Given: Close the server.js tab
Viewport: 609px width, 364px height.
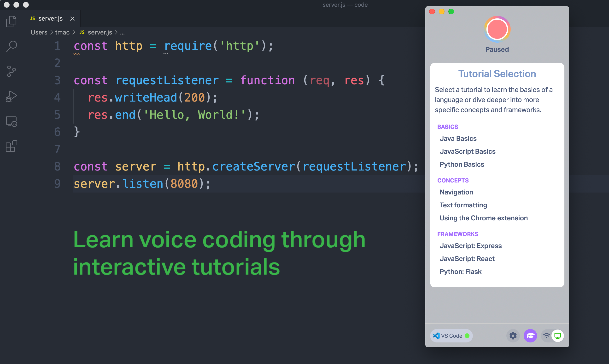Looking at the screenshot, I should pos(72,18).
